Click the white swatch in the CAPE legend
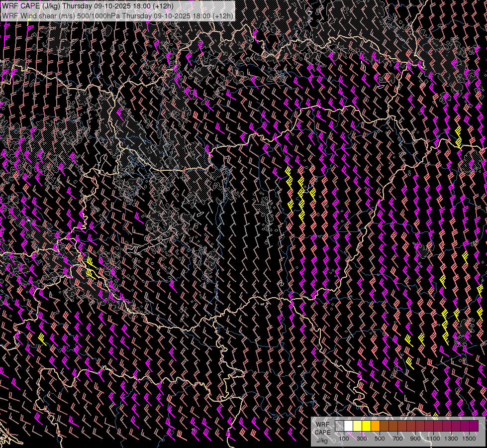487x448 pixels. coord(349,426)
